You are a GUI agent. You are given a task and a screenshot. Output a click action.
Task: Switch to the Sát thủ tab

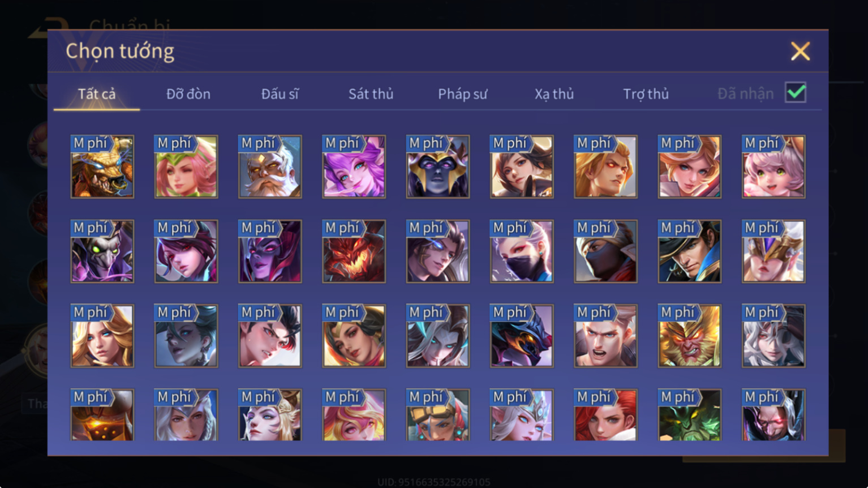click(371, 94)
